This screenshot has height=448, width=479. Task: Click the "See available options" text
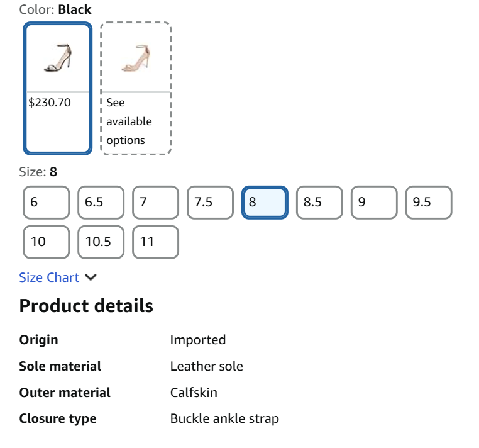pos(129,121)
